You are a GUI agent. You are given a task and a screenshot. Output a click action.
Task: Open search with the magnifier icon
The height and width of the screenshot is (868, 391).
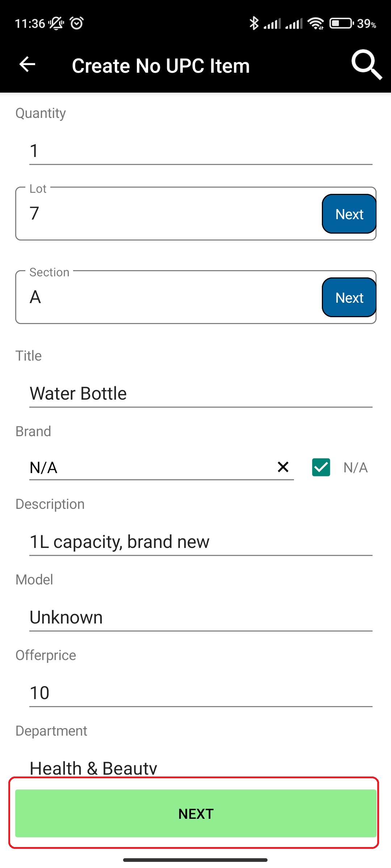click(366, 65)
